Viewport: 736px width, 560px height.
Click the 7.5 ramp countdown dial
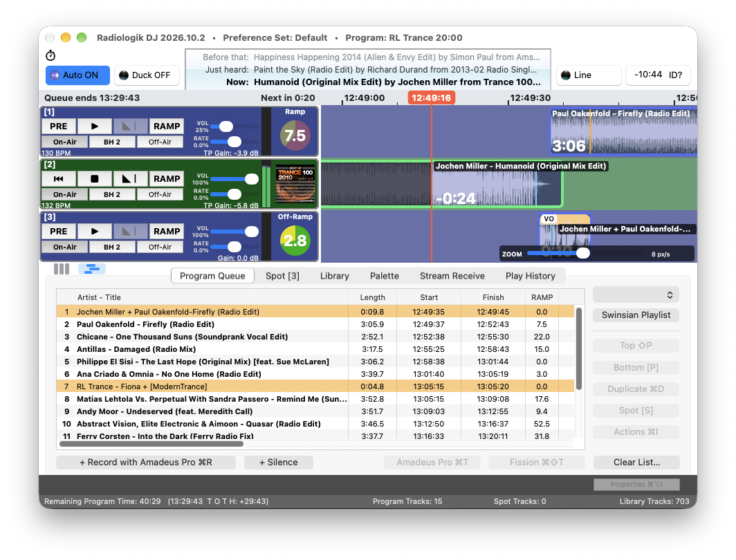tap(295, 136)
